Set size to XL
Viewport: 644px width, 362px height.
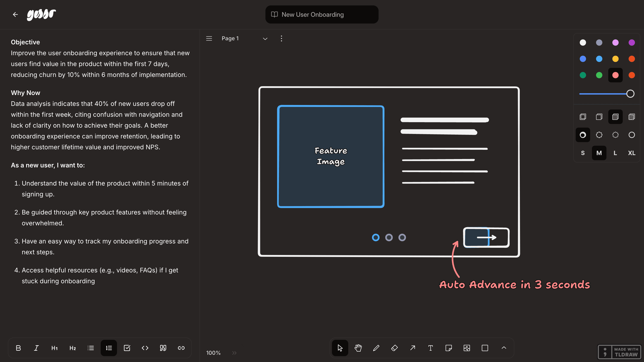[632, 153]
